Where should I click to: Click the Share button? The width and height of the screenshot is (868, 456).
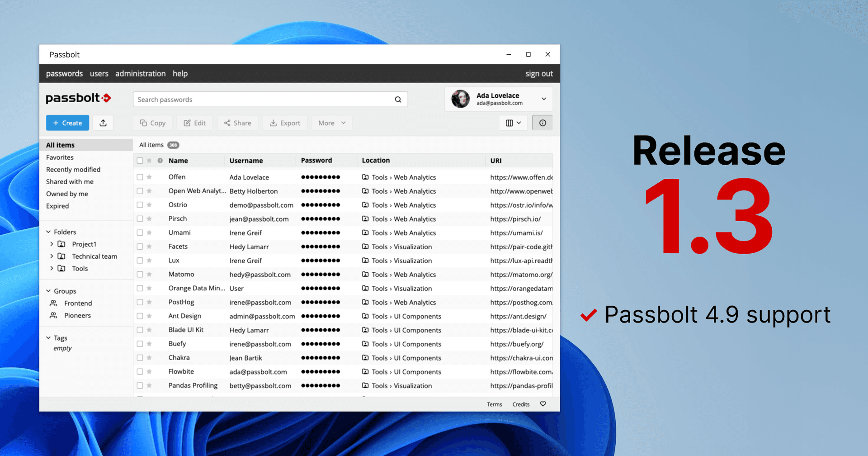pos(237,123)
